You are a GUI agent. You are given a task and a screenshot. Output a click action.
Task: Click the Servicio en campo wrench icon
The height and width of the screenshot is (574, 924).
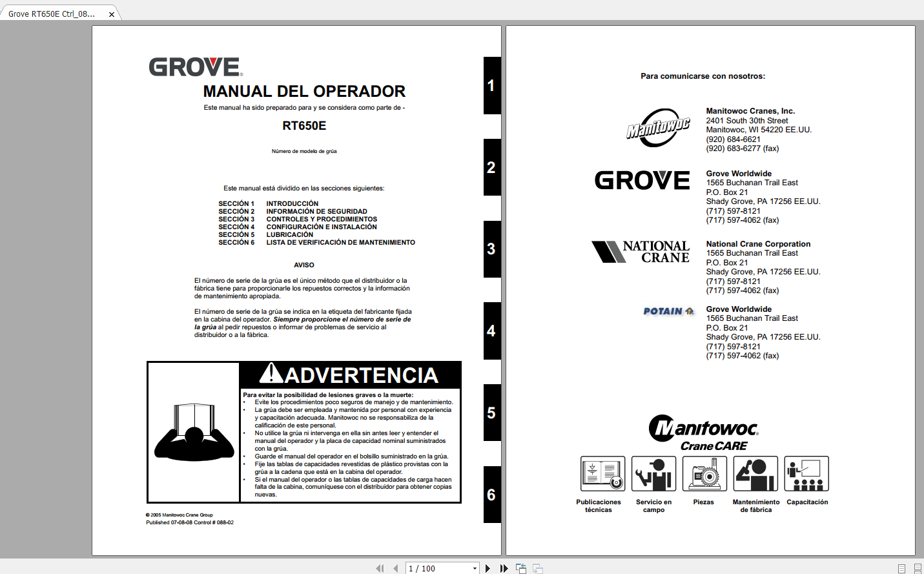tap(653, 473)
